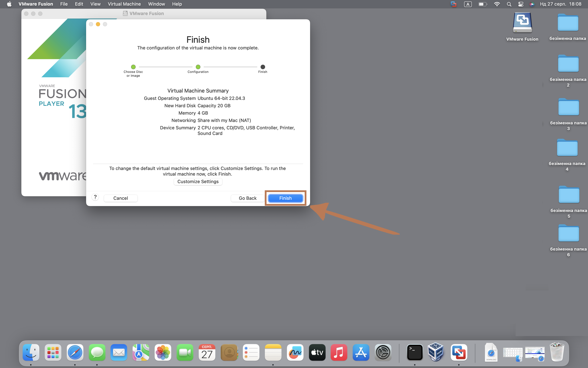Image resolution: width=588 pixels, height=368 pixels.
Task: Open Freeform from the Dock
Action: 295,352
